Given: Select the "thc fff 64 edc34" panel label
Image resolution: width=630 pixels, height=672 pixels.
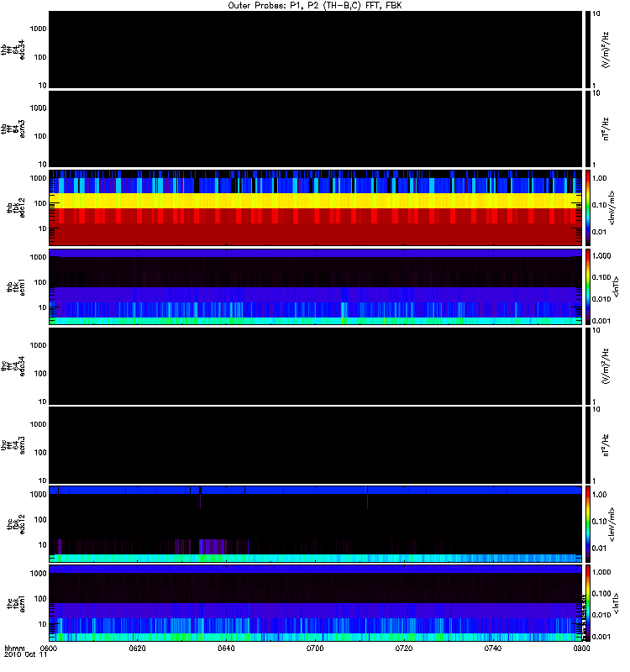Looking at the screenshot, I should click(13, 366).
